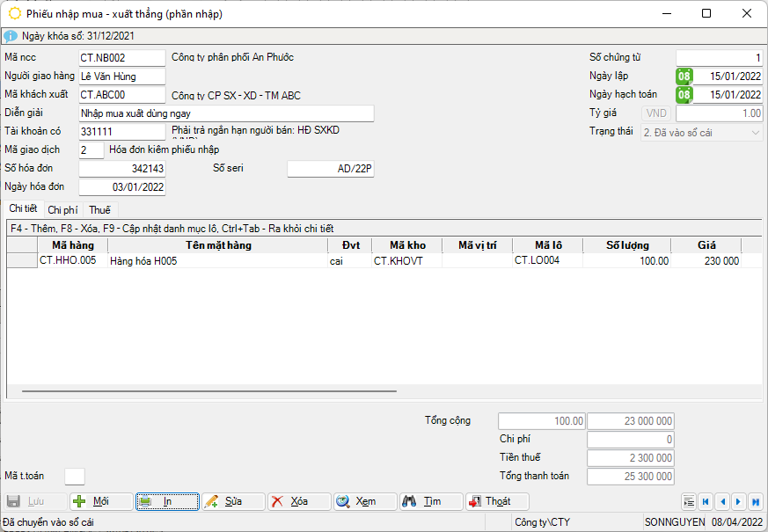
Task: Click the VND currency selector
Action: tap(657, 113)
